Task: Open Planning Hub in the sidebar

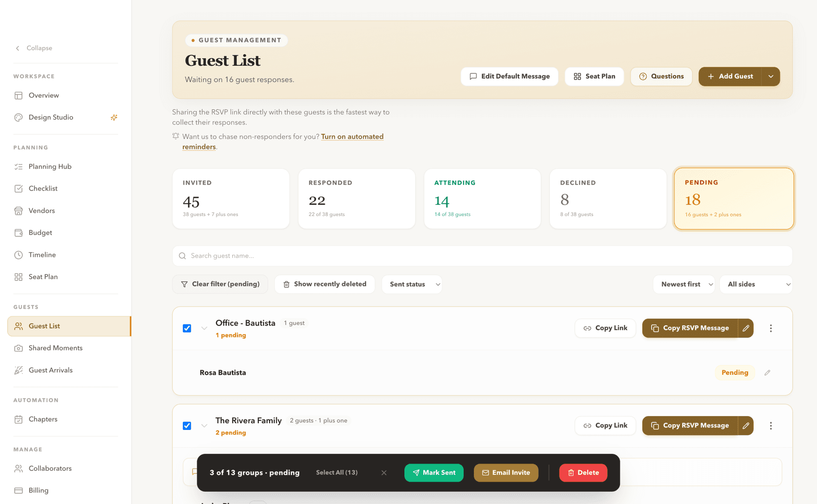Action: [x=66, y=166]
